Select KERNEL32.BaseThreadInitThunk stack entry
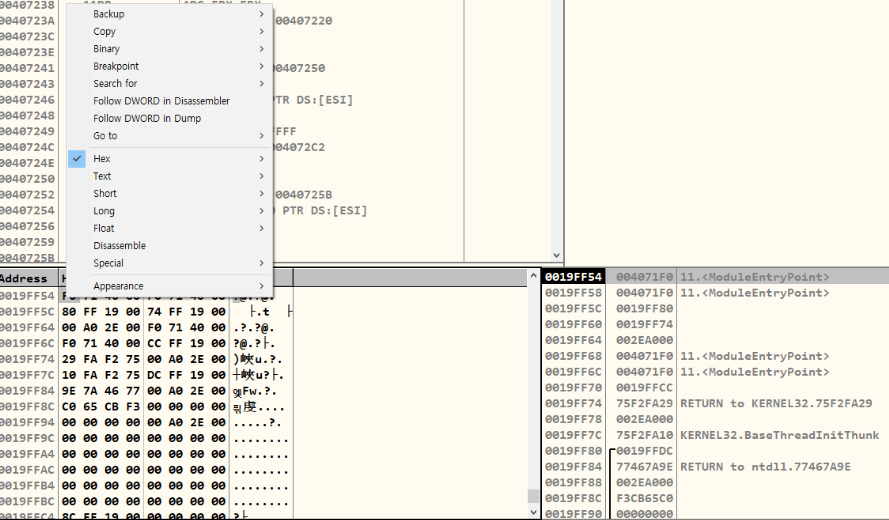The width and height of the screenshot is (889, 520). (780, 436)
